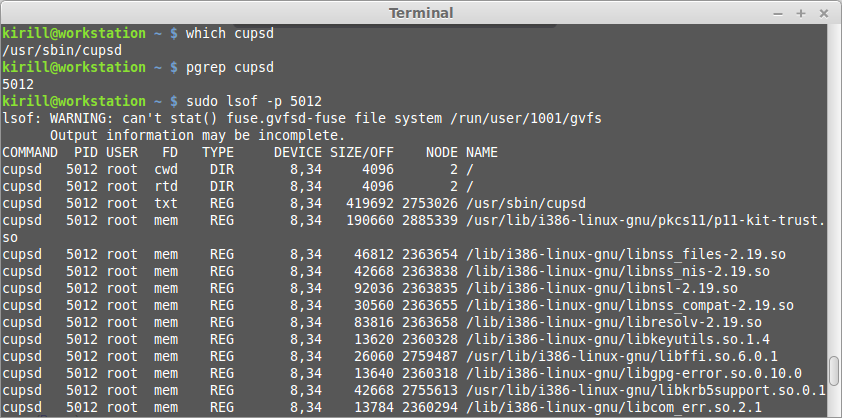Click the libgpg-error.so.0.10.0 path
Screen dimensions: 842x418
[x=634, y=373]
